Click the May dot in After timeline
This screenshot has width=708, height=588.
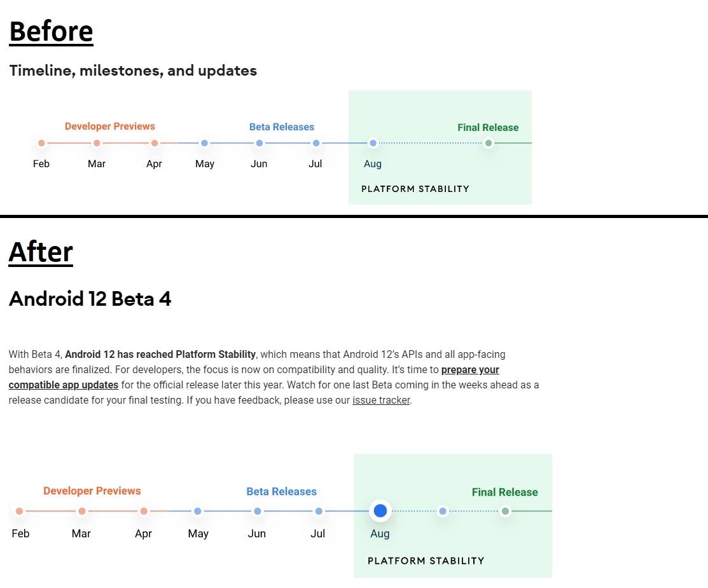198,511
